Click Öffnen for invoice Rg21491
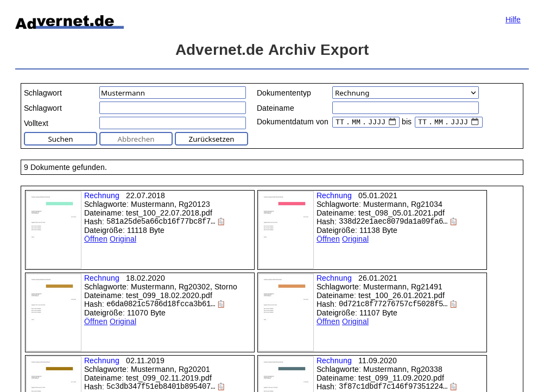 (x=328, y=321)
